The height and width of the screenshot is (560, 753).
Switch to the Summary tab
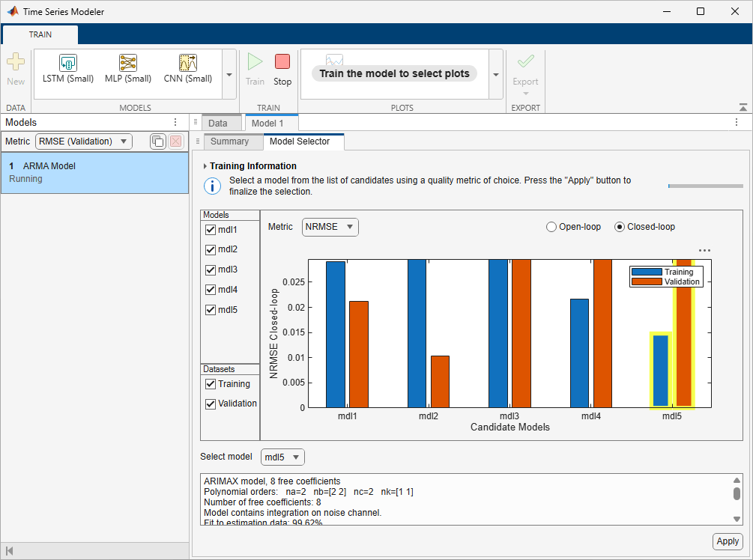(232, 141)
